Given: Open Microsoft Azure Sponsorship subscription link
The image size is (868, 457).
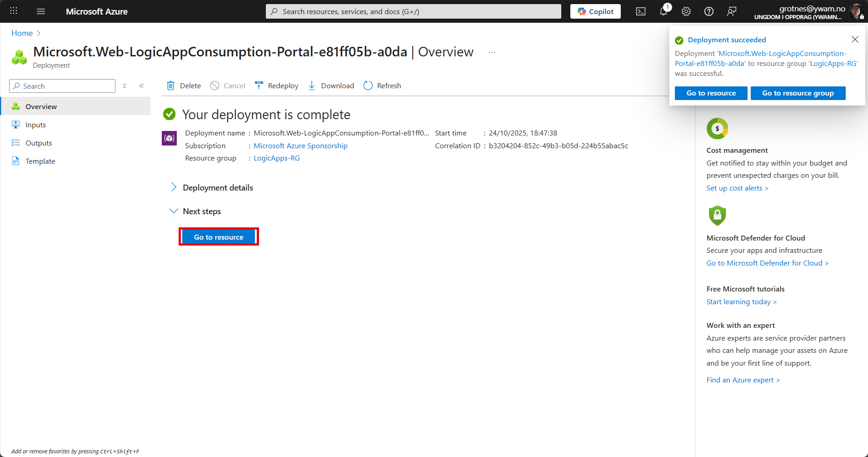Looking at the screenshot, I should tap(300, 146).
